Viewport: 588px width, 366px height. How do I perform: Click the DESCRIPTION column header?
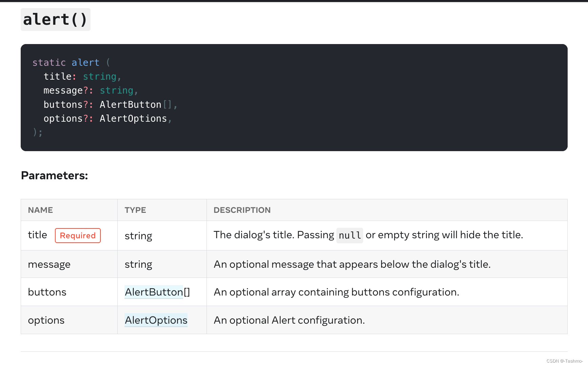[x=242, y=210]
